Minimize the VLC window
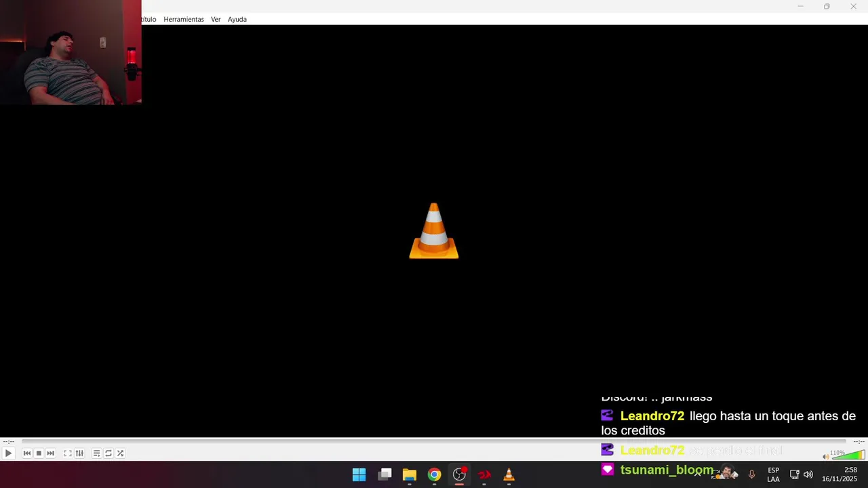Viewport: 868px width, 488px height. [800, 6]
